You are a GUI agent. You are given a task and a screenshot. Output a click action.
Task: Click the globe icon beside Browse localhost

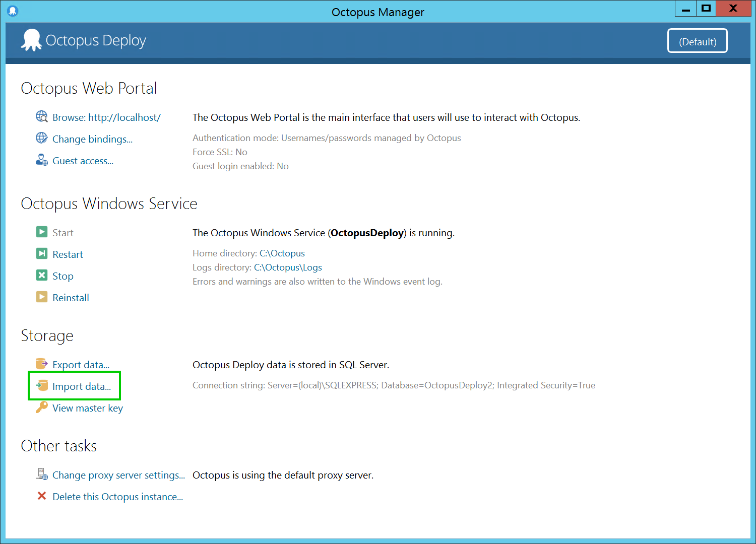(x=42, y=117)
